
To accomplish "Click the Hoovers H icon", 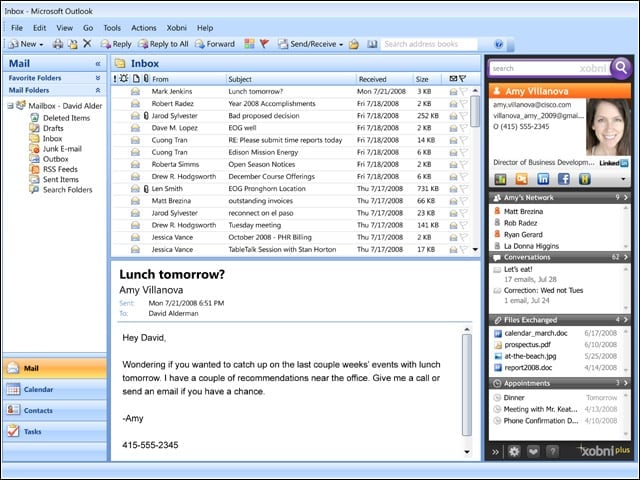I will pos(584,179).
